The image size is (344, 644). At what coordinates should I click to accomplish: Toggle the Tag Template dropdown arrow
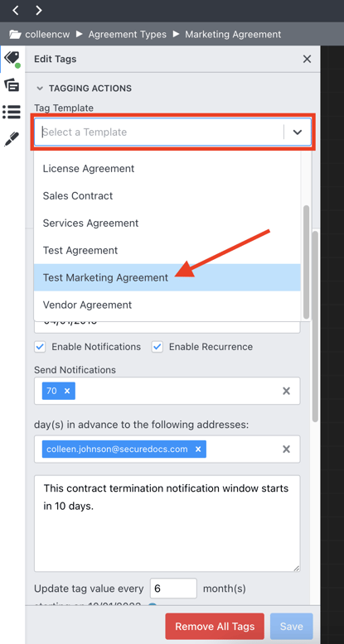(x=297, y=132)
